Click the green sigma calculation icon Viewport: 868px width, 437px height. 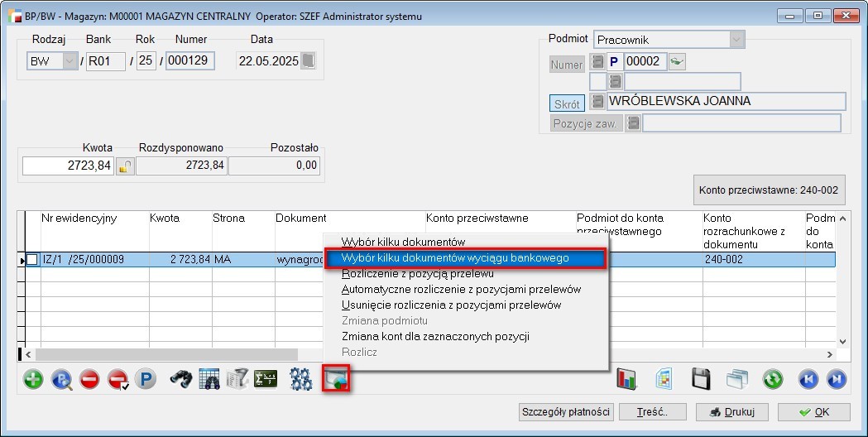click(266, 379)
